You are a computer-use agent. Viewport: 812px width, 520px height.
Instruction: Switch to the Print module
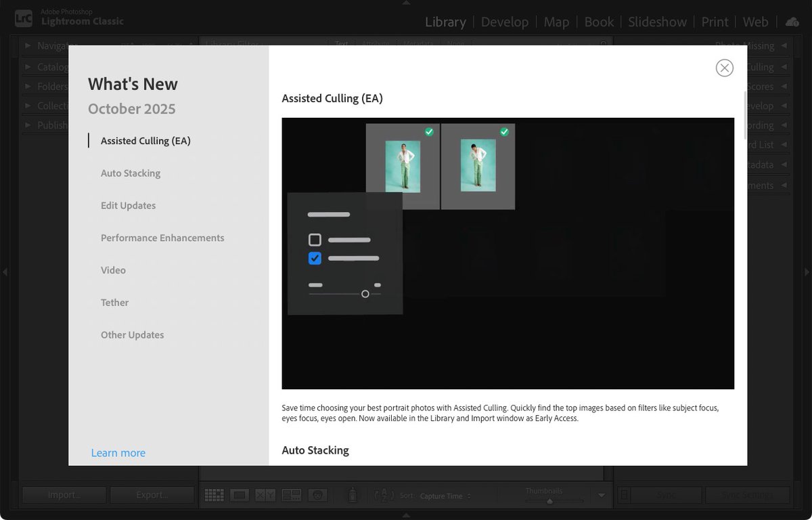click(x=715, y=22)
